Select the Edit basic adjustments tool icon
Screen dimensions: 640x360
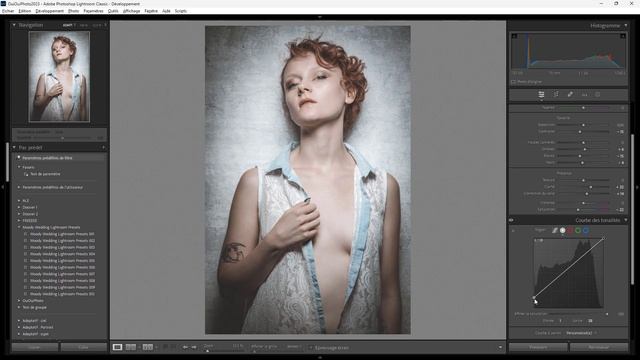pos(541,95)
